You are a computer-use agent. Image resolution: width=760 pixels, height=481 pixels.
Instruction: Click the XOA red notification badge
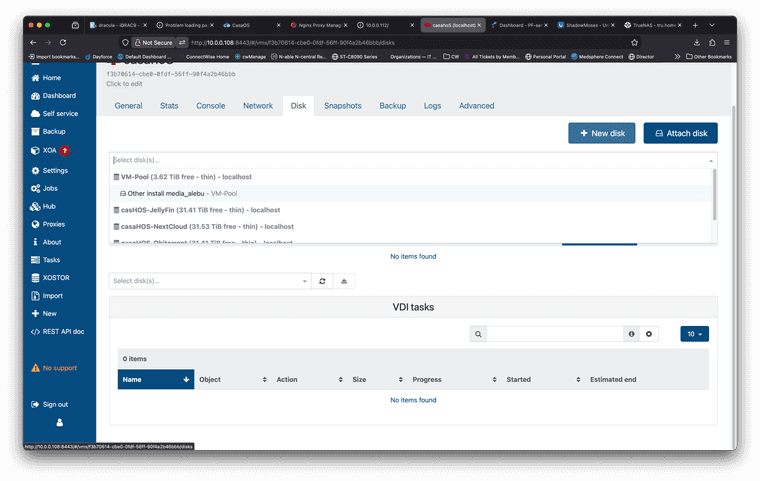65,151
